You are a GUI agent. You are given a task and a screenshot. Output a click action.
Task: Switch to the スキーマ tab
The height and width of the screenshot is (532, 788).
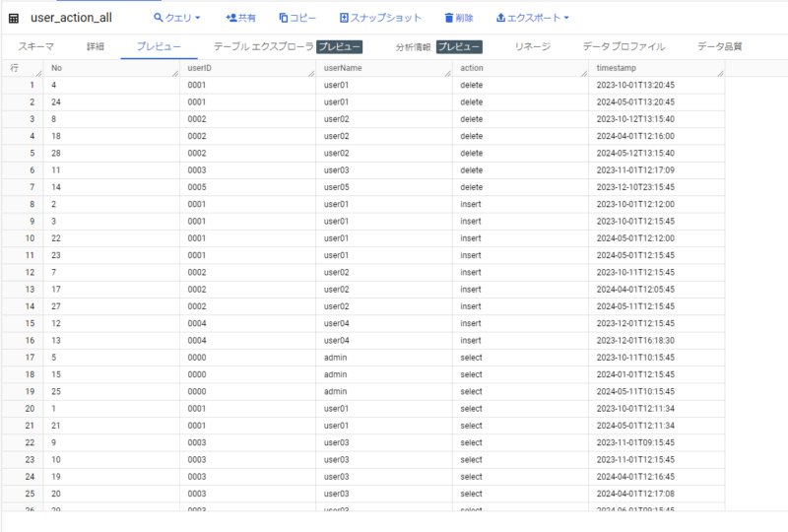[x=36, y=46]
